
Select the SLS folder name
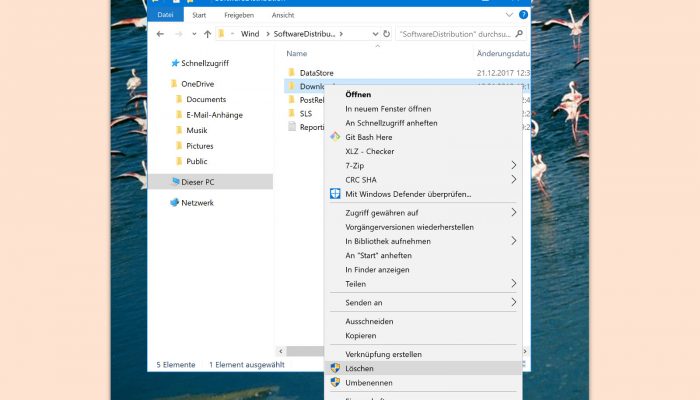tap(306, 114)
